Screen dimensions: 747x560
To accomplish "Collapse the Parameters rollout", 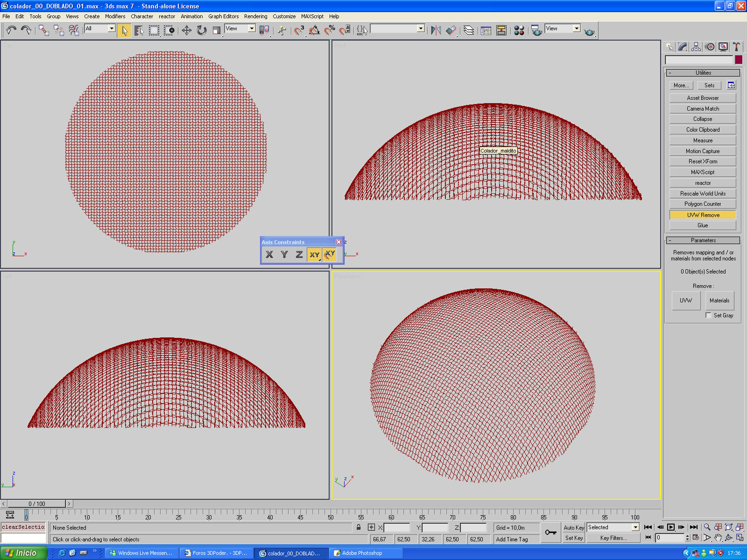I will [x=703, y=240].
